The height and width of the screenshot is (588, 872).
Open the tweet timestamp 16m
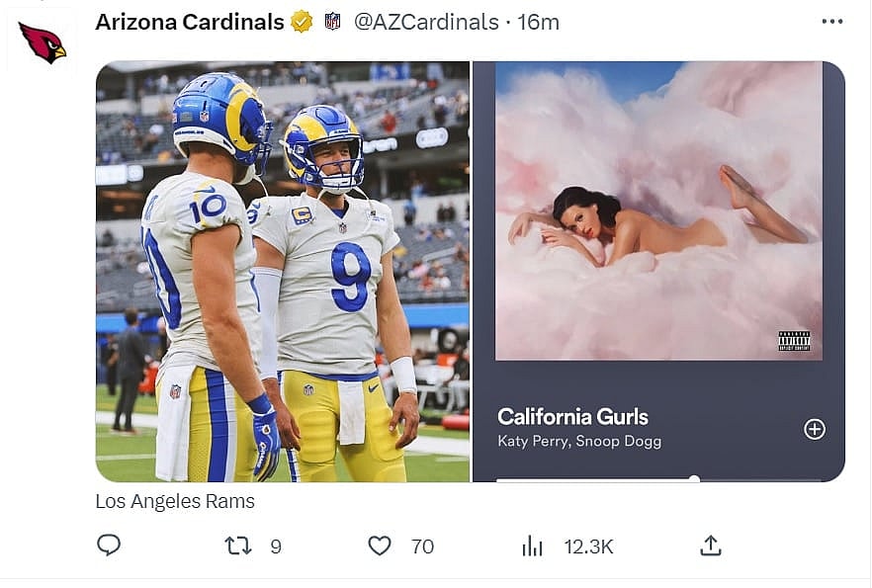[x=539, y=21]
